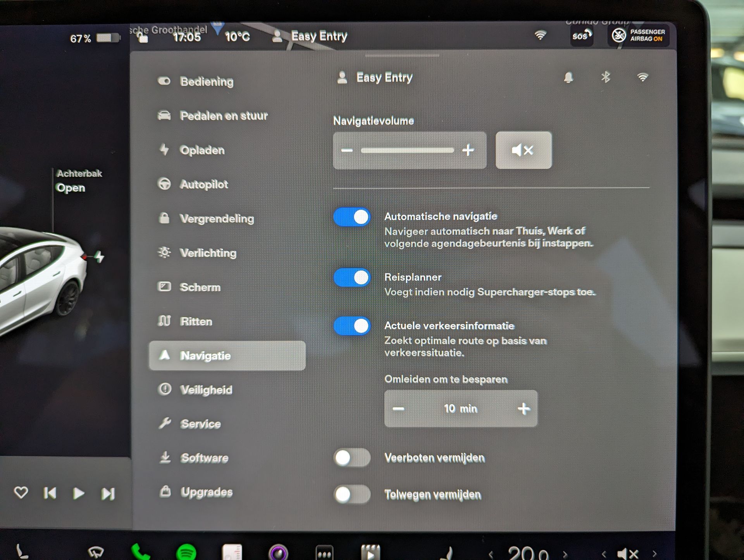The width and height of the screenshot is (744, 560).
Task: Mute navigation volume with speaker icon
Action: (523, 150)
